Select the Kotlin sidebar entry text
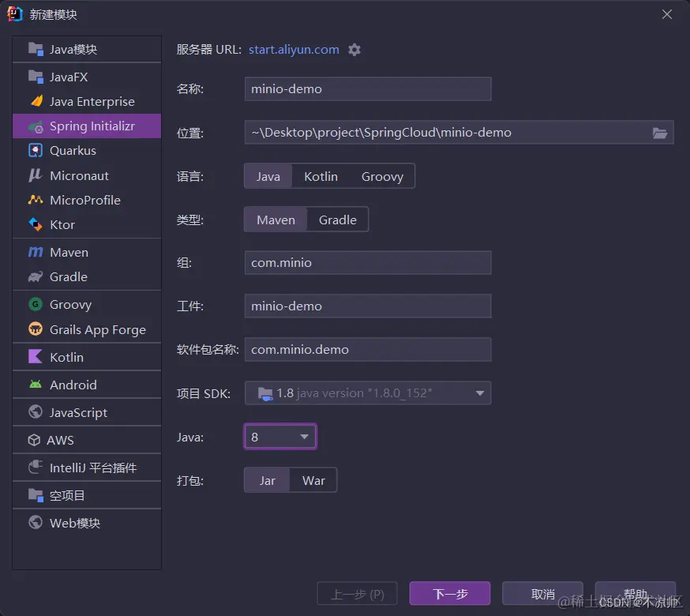The width and height of the screenshot is (690, 616). [66, 357]
